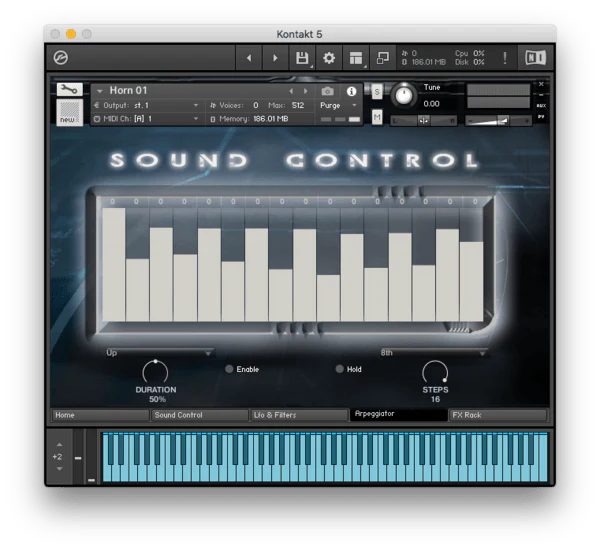Screen dimensions: 600x550
Task: Click the Tune knob
Action: [403, 95]
